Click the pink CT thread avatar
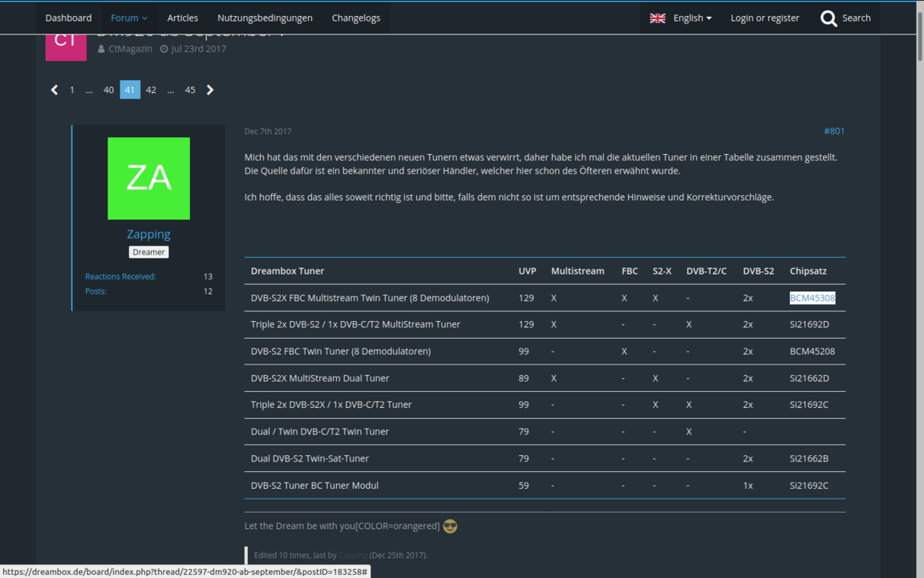 (65, 44)
